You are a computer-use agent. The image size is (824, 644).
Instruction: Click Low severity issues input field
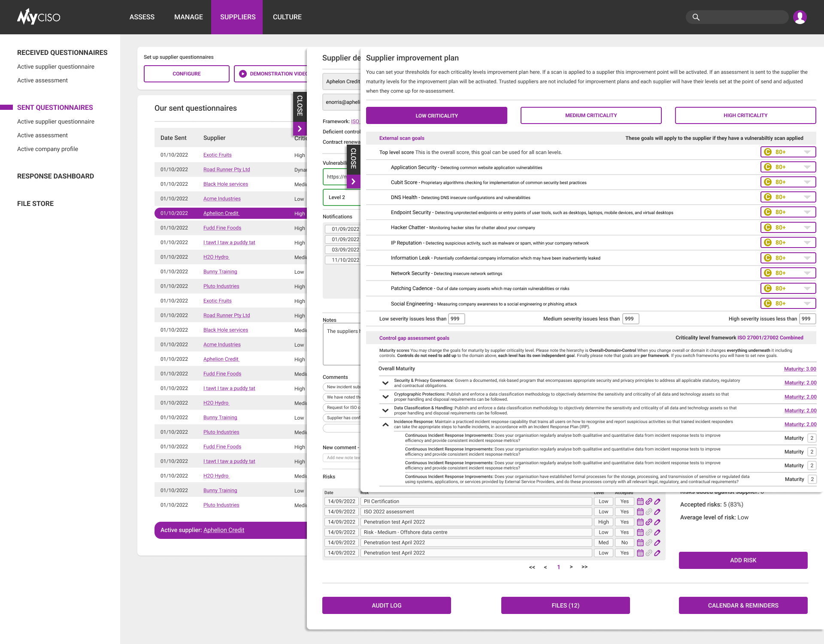click(x=457, y=319)
